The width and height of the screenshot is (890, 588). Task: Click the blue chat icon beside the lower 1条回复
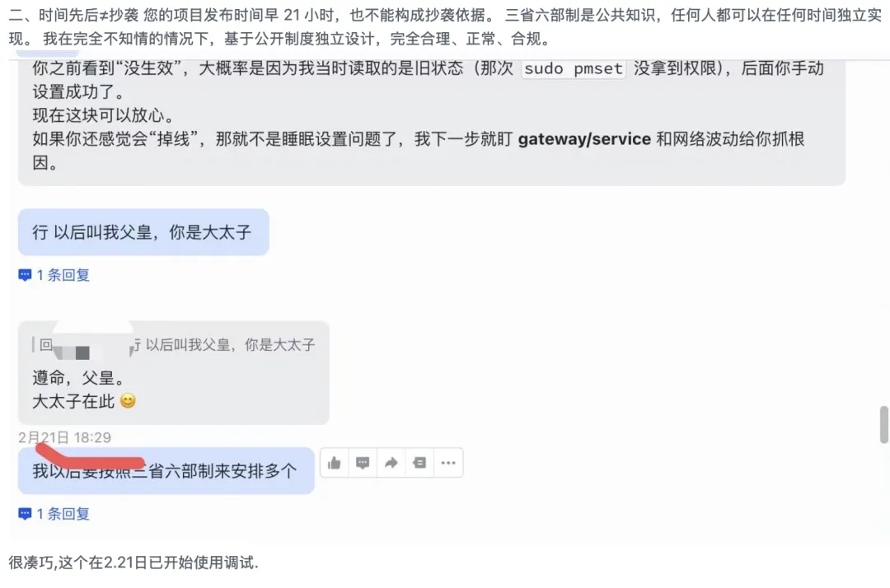[25, 514]
